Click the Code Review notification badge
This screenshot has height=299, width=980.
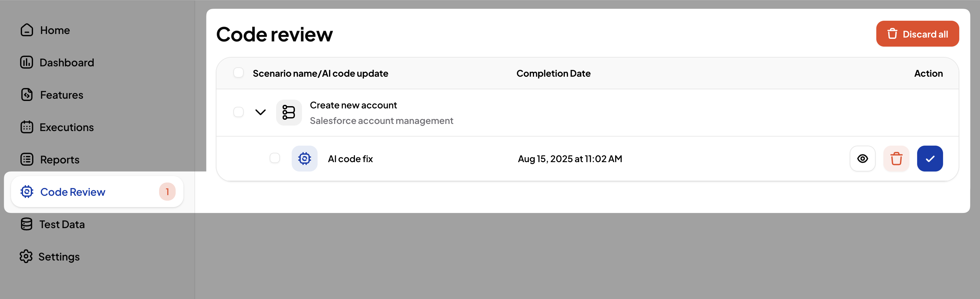tap(167, 192)
